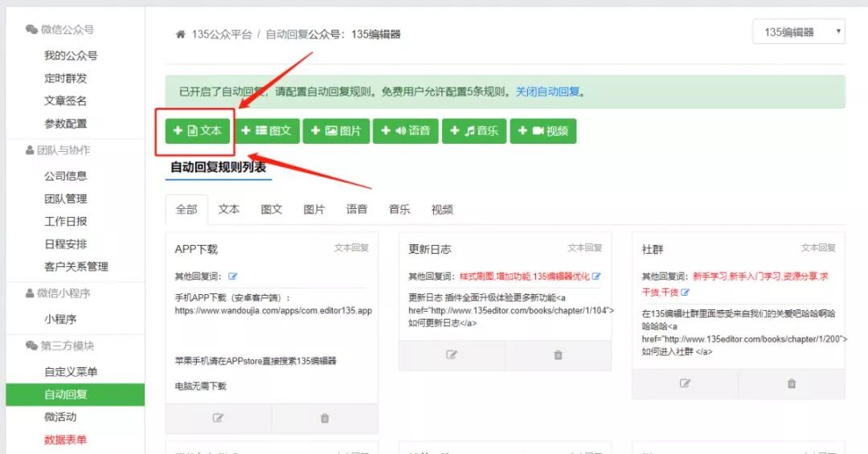This screenshot has height=454, width=868.
Task: Edit the 社群 reply card
Action: pyautogui.click(x=685, y=383)
